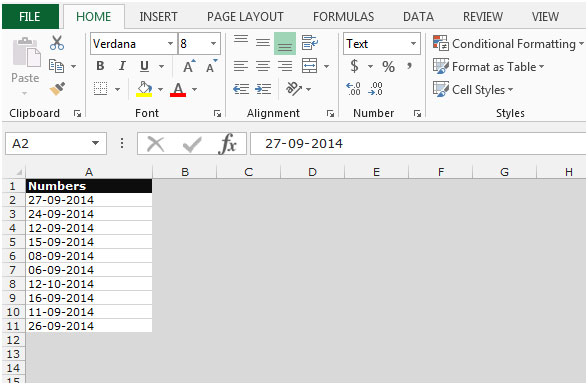Toggle Wrap Text

tap(310, 43)
